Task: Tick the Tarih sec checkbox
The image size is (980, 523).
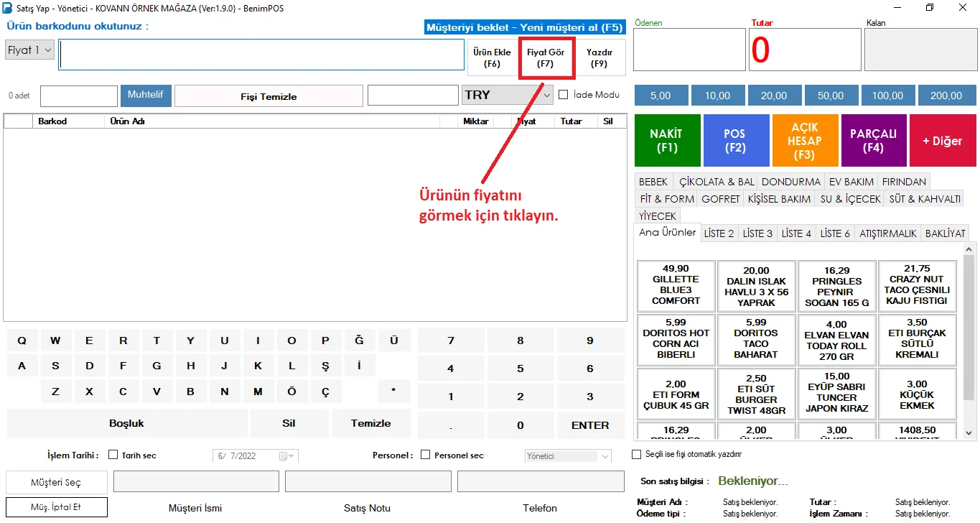Action: (x=113, y=455)
